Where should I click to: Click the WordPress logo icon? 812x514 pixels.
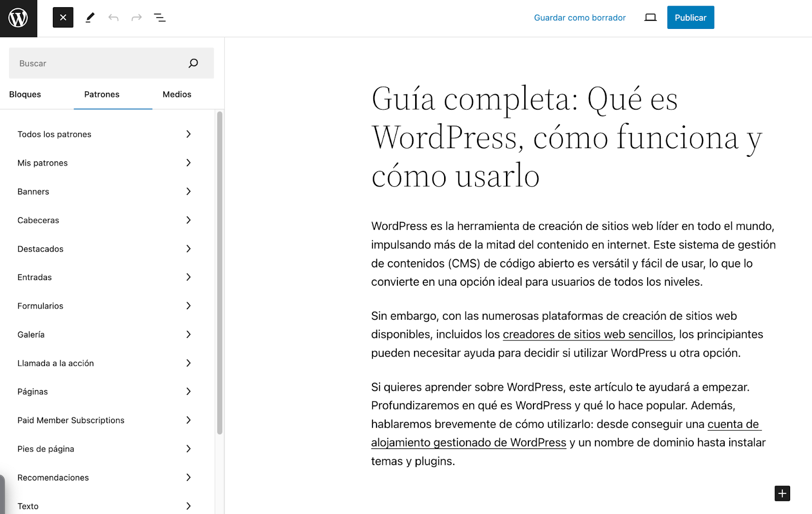[x=18, y=18]
